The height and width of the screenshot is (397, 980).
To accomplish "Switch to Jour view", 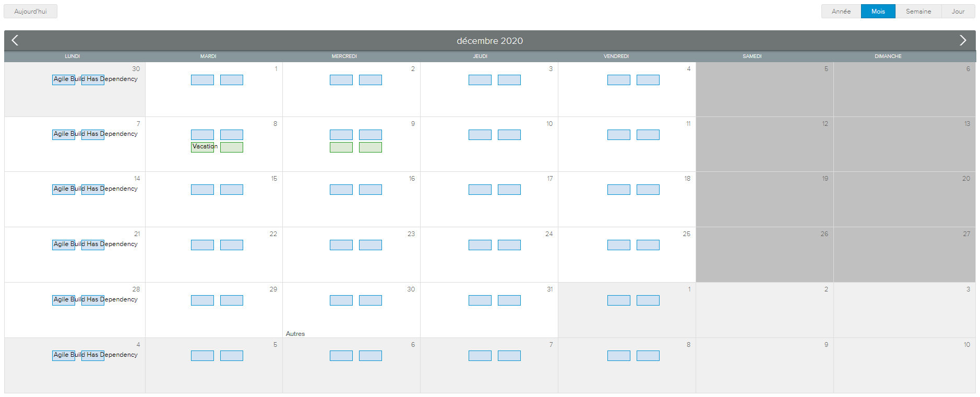I will tap(958, 11).
